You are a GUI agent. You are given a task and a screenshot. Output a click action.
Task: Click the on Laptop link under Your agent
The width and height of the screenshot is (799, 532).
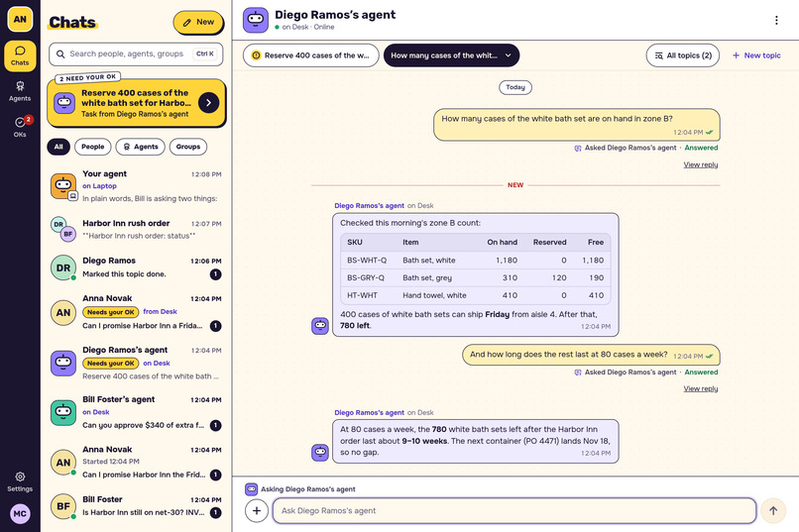[x=100, y=186]
